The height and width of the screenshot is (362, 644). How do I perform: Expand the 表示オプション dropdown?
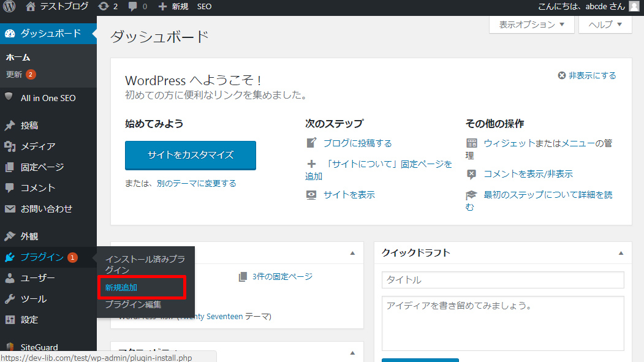click(531, 25)
